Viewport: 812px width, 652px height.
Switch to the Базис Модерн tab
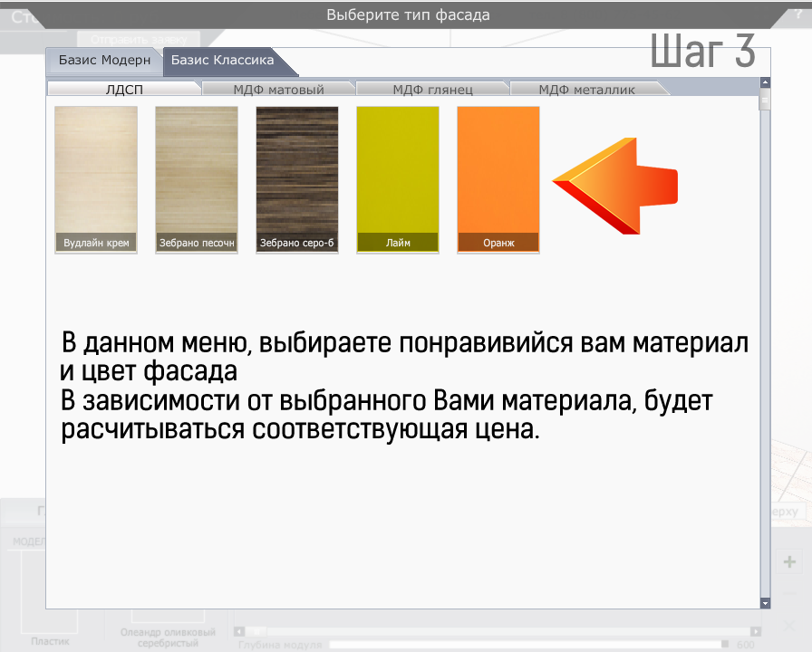tap(103, 61)
